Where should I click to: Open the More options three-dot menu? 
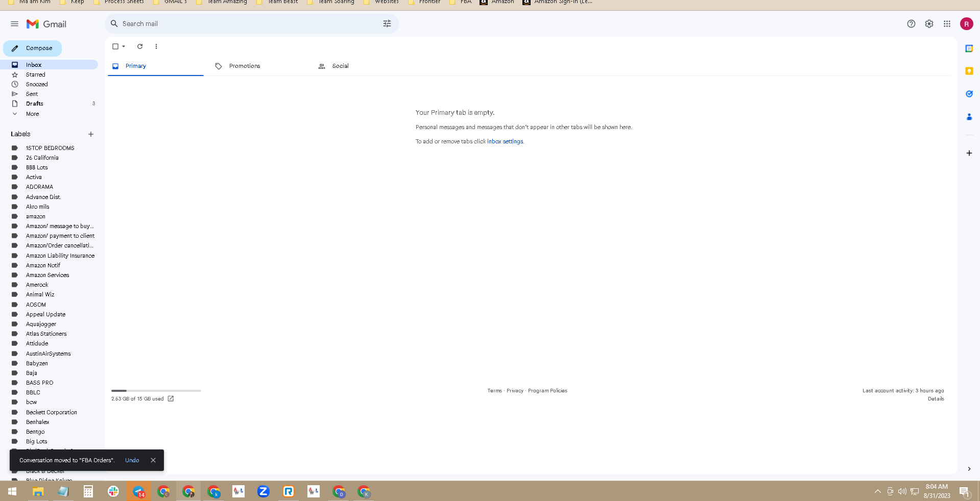pos(156,46)
